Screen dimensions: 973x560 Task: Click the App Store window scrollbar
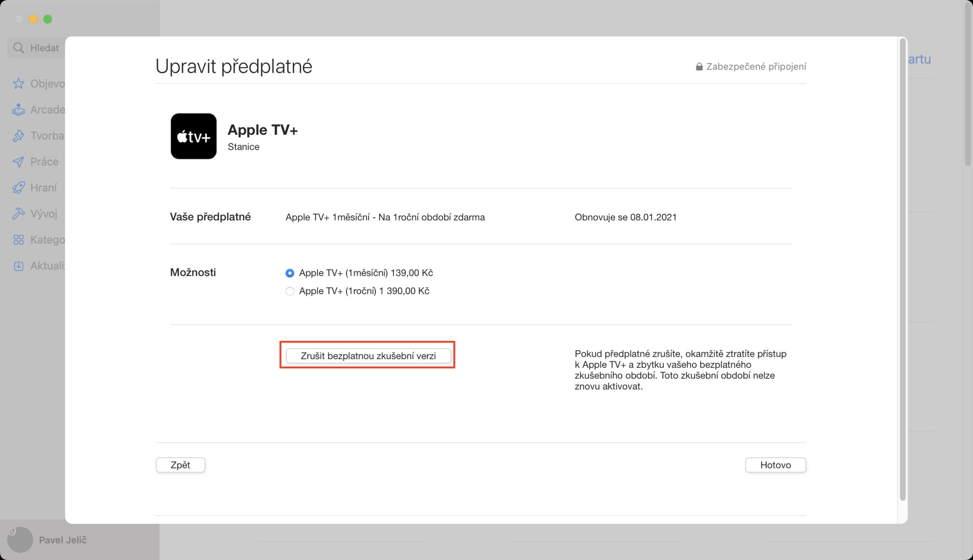(968, 85)
